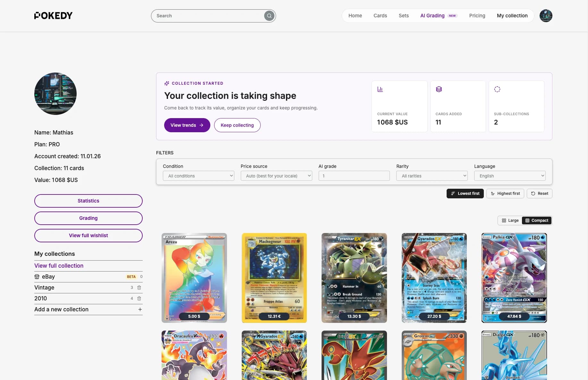
Task: Open View full collection link
Action: point(59,266)
